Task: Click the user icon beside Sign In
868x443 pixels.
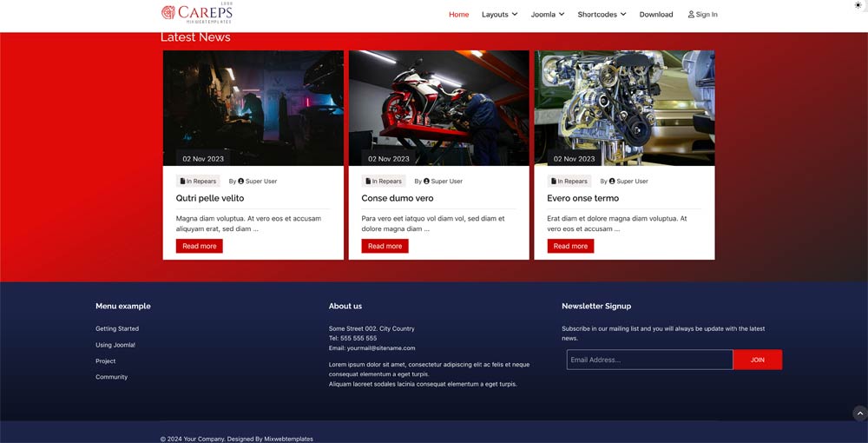Action: [x=691, y=15]
